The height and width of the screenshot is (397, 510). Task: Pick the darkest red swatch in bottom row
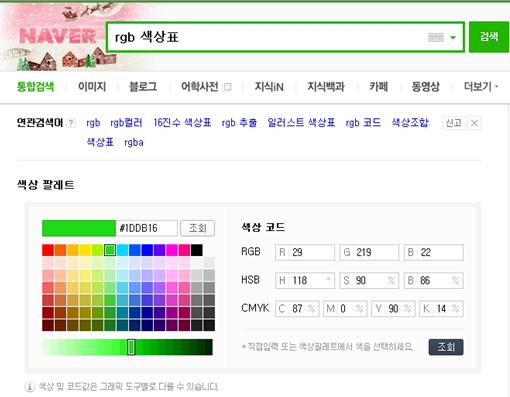pyautogui.click(x=48, y=325)
